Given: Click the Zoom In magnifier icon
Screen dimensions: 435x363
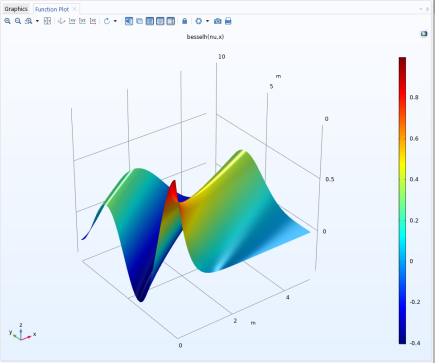Looking at the screenshot, I should pos(7,21).
